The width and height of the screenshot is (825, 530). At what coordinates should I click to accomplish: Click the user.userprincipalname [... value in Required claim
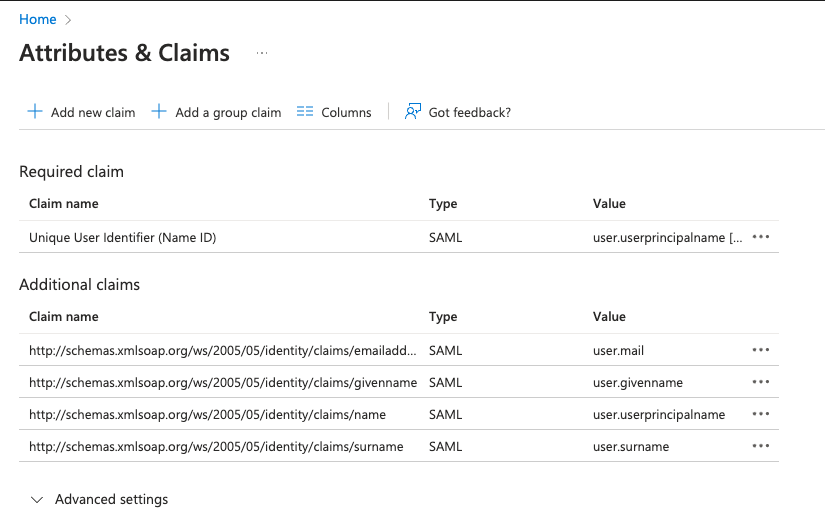(x=668, y=238)
